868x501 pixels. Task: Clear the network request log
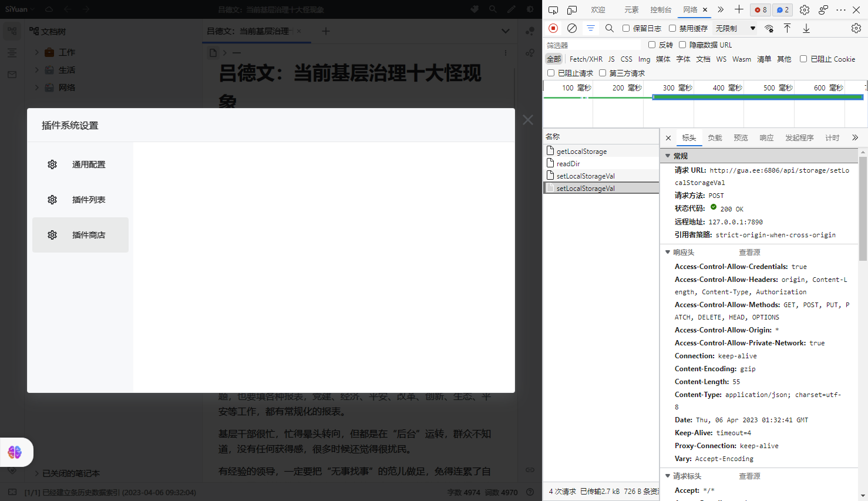tap(571, 28)
